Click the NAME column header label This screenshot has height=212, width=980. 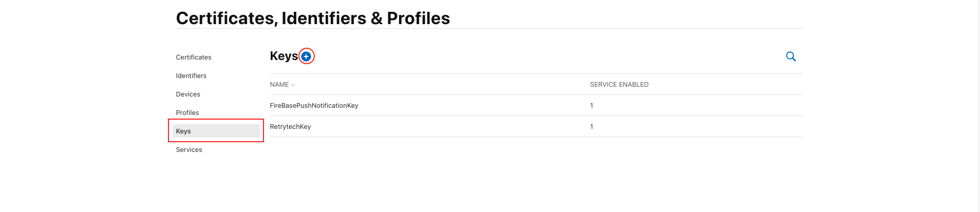(279, 85)
